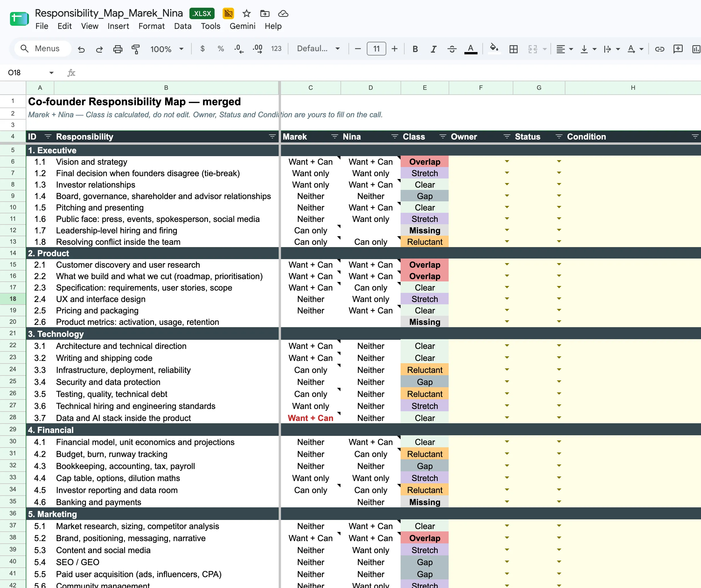Open Owner dropdown for Vision and strategy
The height and width of the screenshot is (588, 701).
[507, 162]
